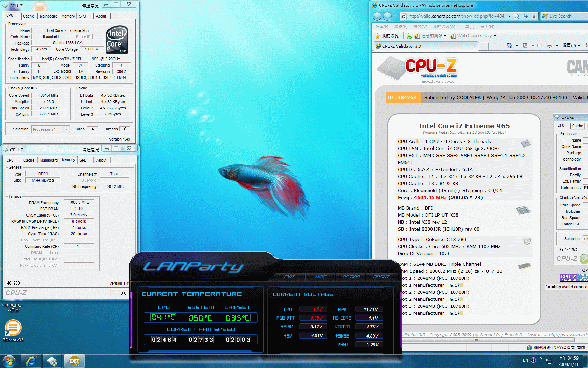
Task: Click the Add to Favorites Bar star icon
Action: pos(408,36)
